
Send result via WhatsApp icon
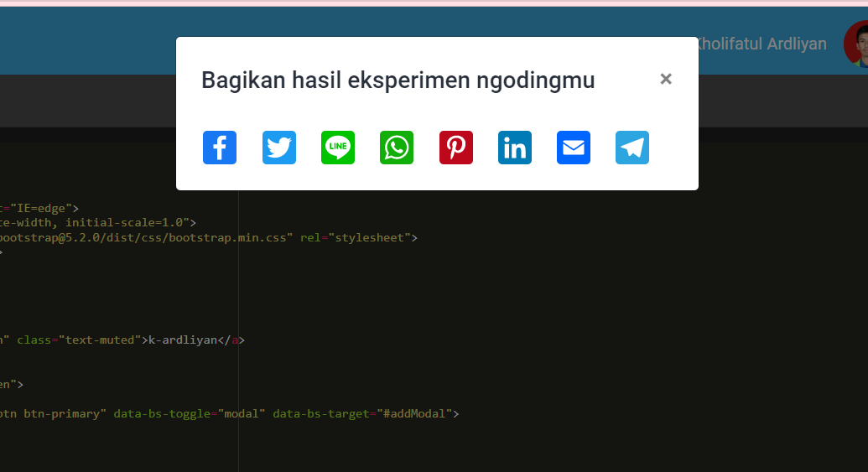click(397, 148)
